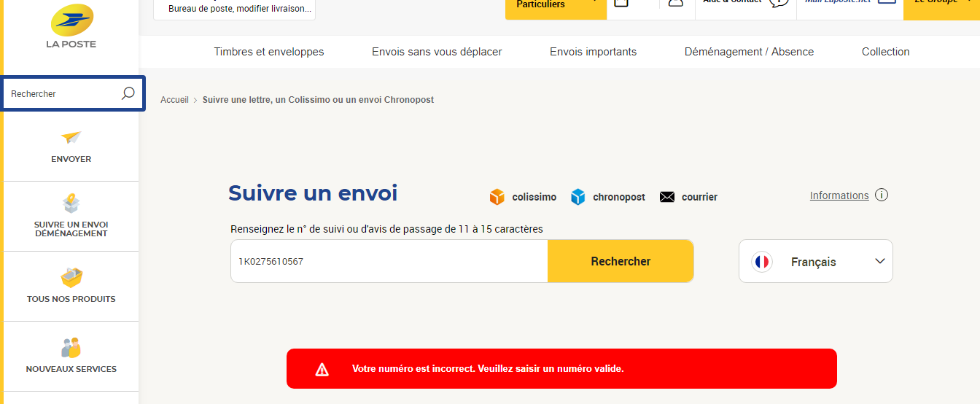Open Déménagement / Absence menu

(749, 52)
